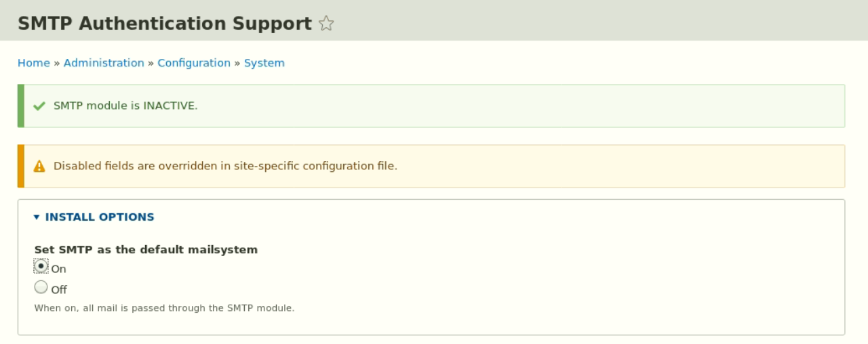Click the "Off" radio label text
Screen dimensions: 868x344
59,290
